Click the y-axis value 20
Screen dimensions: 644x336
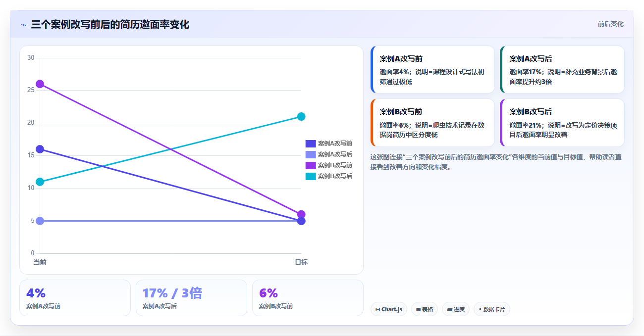31,123
